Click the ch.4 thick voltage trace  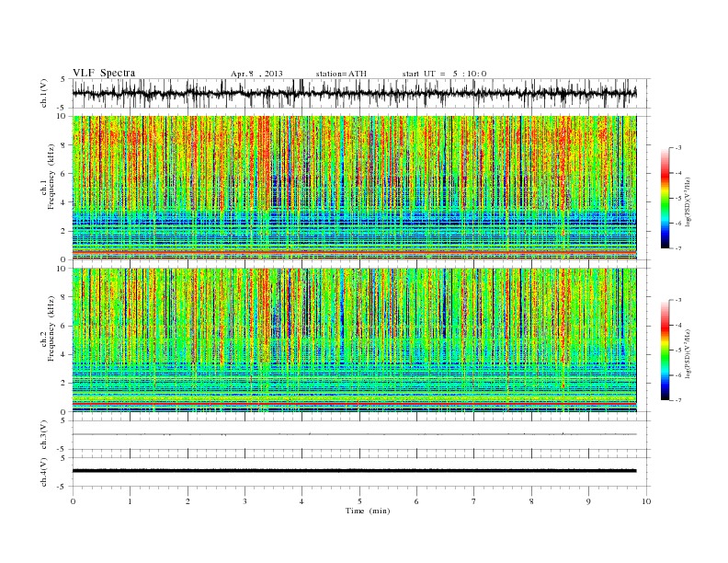coord(354,471)
